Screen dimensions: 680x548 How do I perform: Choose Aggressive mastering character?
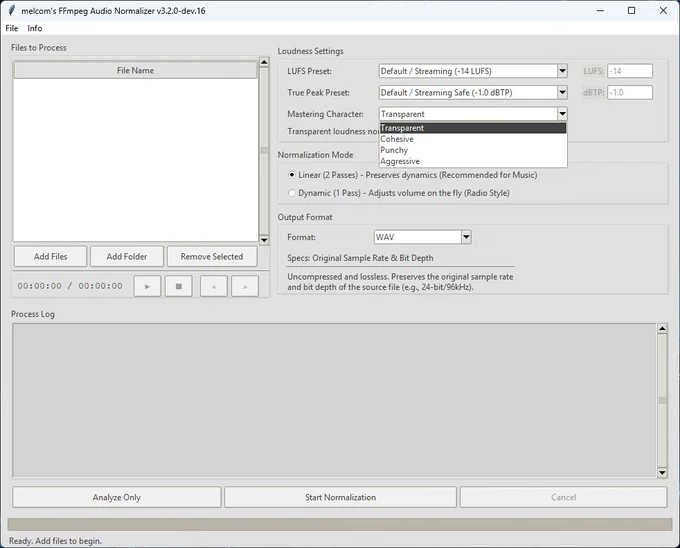click(x=473, y=161)
